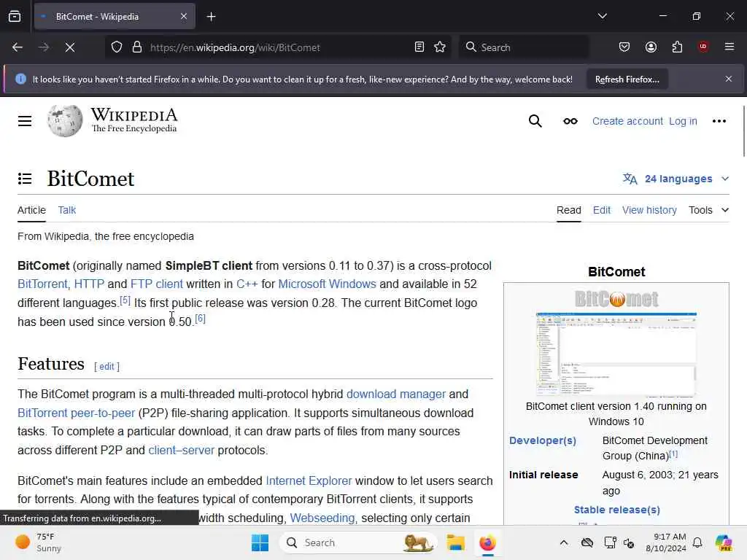Image resolution: width=747 pixels, height=560 pixels.
Task: Open the HTTP link
Action: 89,284
